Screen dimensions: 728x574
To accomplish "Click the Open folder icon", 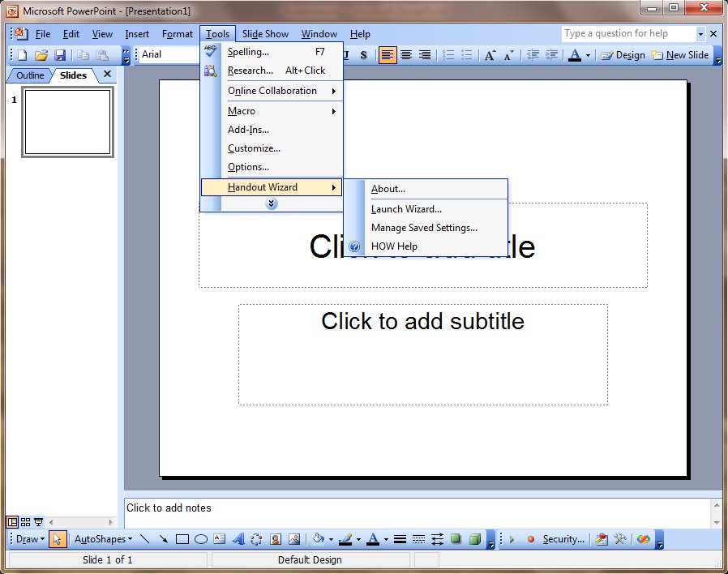I will pos(41,55).
